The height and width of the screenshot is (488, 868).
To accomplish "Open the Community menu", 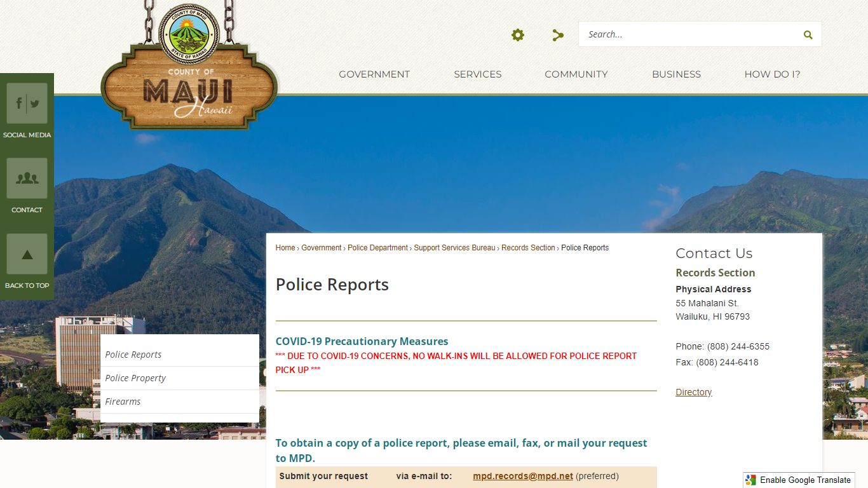I will 576,74.
